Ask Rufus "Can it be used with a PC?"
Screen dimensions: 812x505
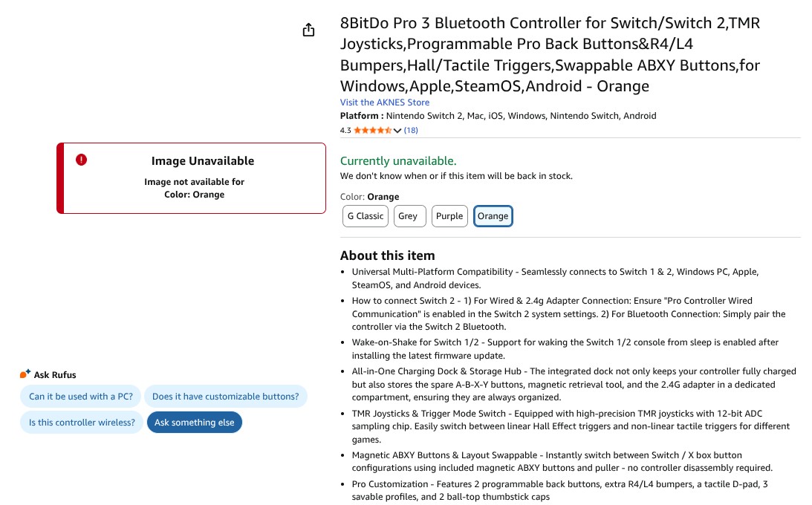pyautogui.click(x=81, y=397)
